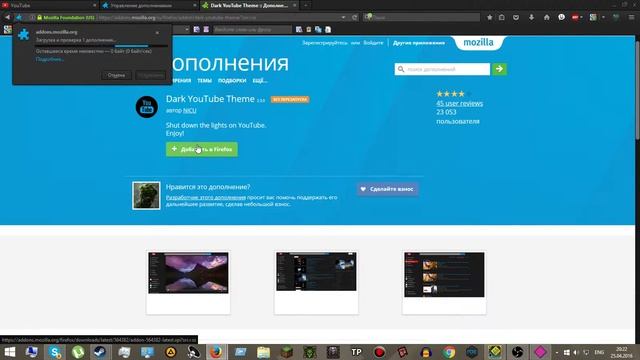Open the add-on developers link
640x360 pixels.
[x=206, y=197]
